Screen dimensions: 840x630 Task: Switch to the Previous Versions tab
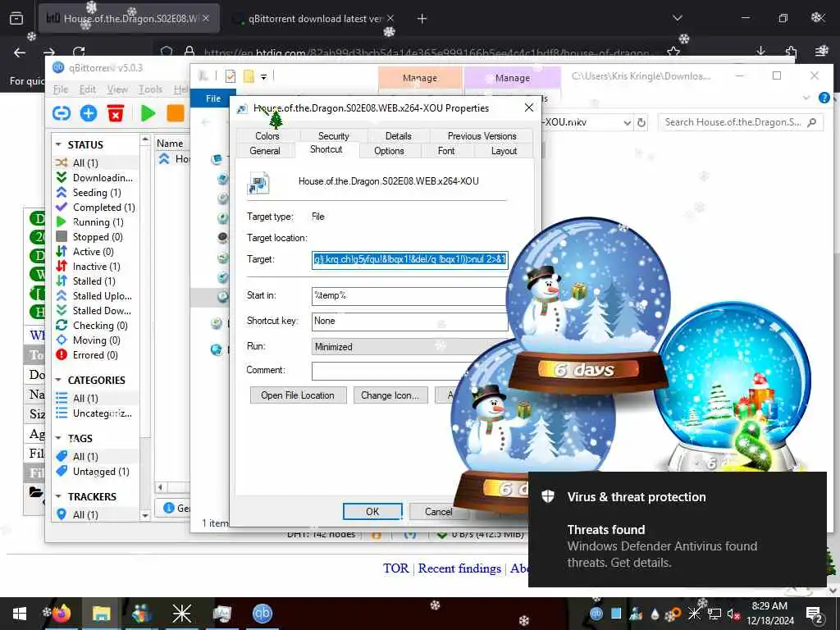point(482,136)
